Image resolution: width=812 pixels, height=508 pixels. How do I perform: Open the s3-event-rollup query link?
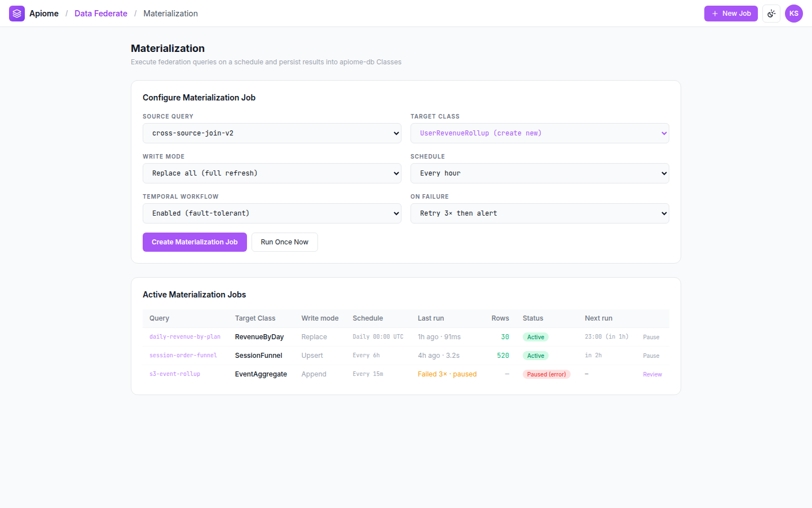coord(175,374)
